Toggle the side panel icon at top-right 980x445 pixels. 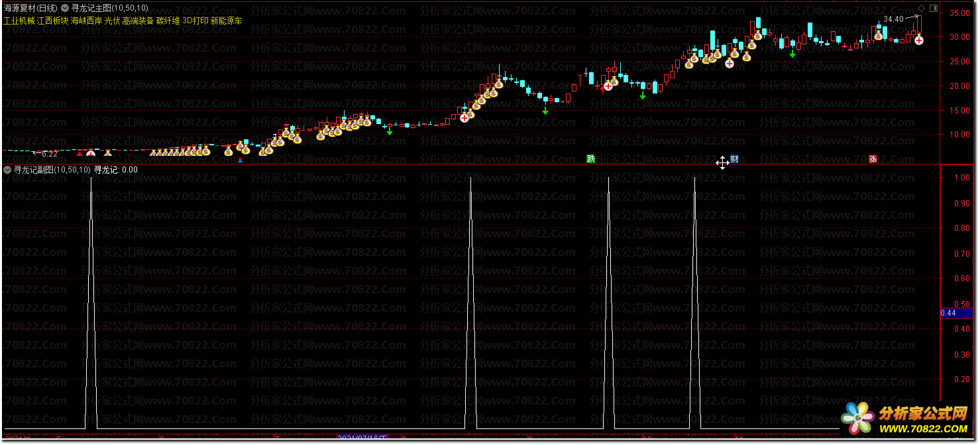(934, 8)
